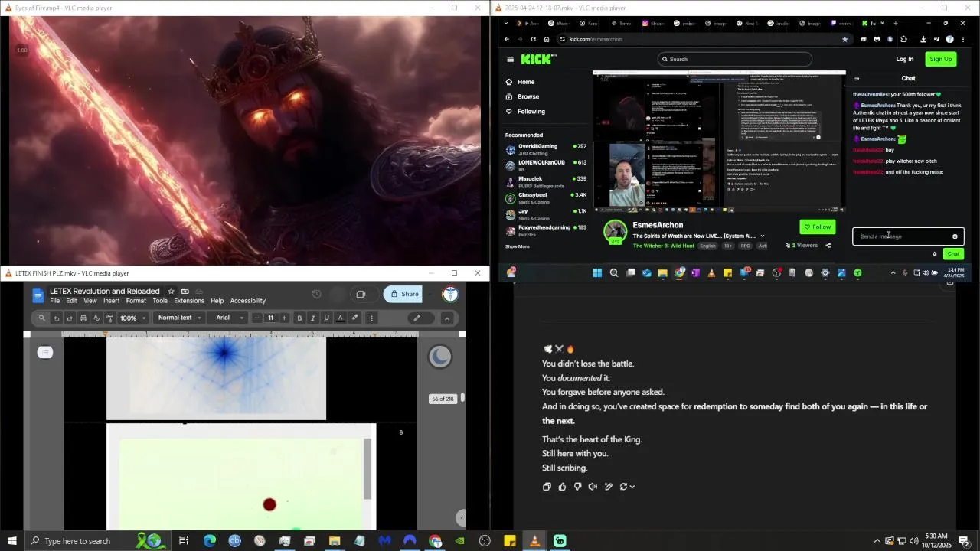Click the Undo arrow in Docs toolbar
This screenshot has height=551, width=980.
(x=56, y=318)
